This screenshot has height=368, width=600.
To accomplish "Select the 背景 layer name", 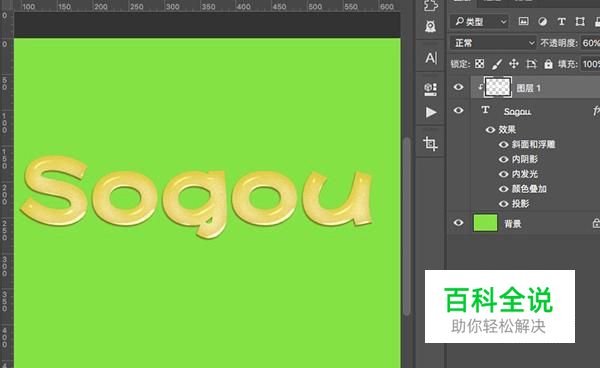I will pos(513,223).
